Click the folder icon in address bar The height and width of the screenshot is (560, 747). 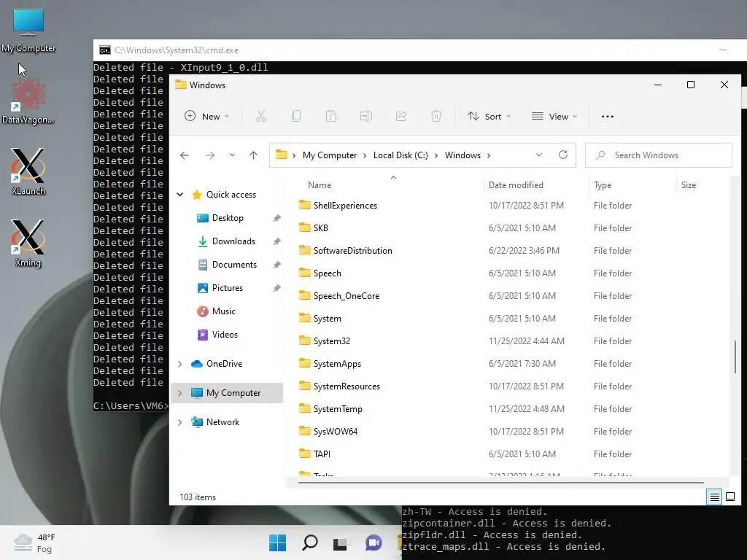(x=282, y=155)
